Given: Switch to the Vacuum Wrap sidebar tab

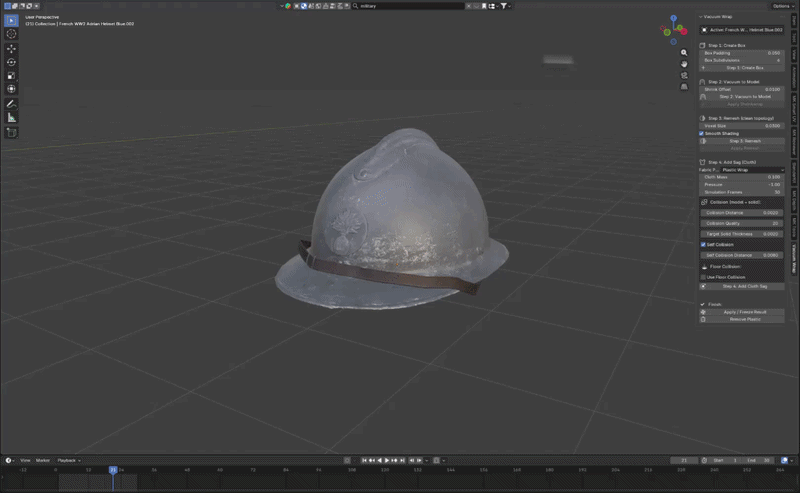Looking at the screenshot, I should click(794, 258).
